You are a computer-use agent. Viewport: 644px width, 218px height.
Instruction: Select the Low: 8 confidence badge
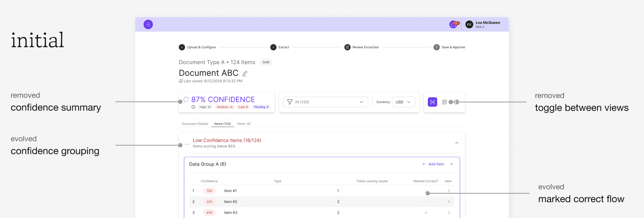(243, 107)
